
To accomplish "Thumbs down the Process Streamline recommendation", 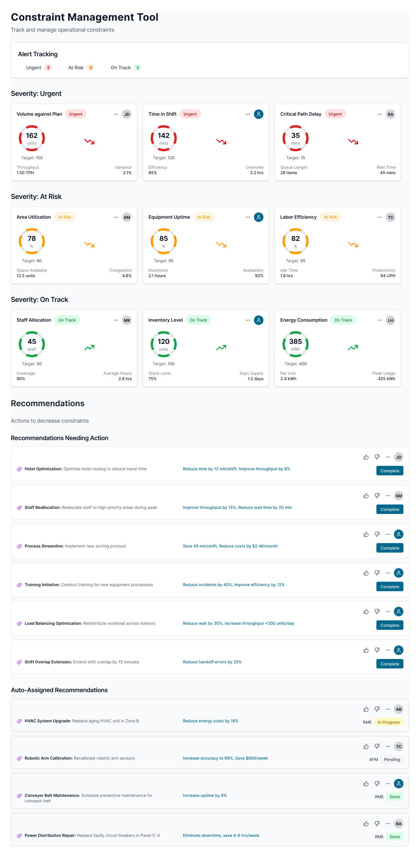I will pyautogui.click(x=377, y=534).
